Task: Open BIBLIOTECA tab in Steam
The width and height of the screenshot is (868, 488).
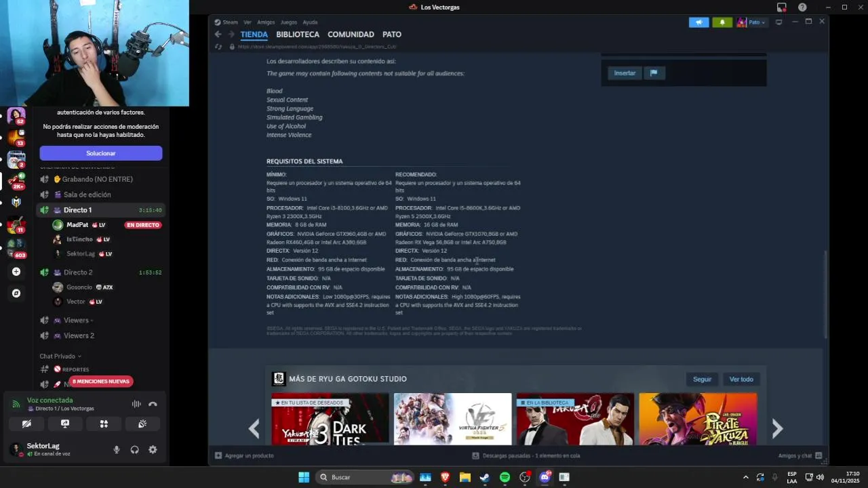Action: point(298,35)
